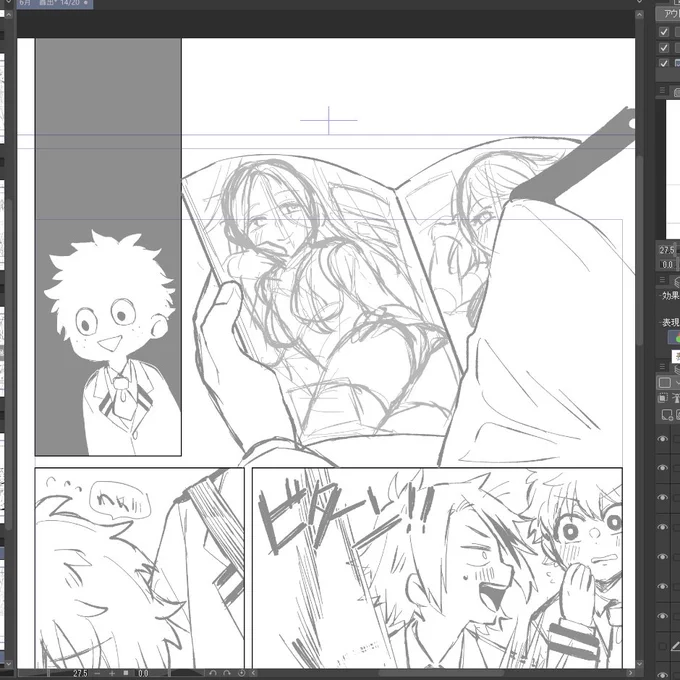Select the Layer palette tab icon
Screen dimensions: 680x680
pyautogui.click(x=677, y=368)
